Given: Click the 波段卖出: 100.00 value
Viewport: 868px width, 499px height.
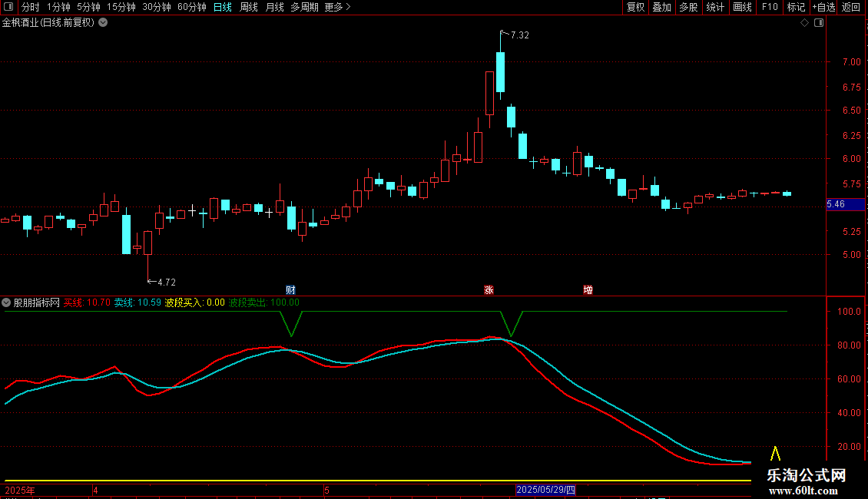Looking at the screenshot, I should click(x=263, y=302).
